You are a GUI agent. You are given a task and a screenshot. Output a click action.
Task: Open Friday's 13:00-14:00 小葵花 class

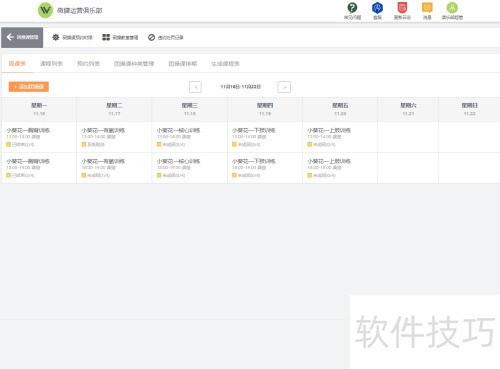pyautogui.click(x=340, y=137)
